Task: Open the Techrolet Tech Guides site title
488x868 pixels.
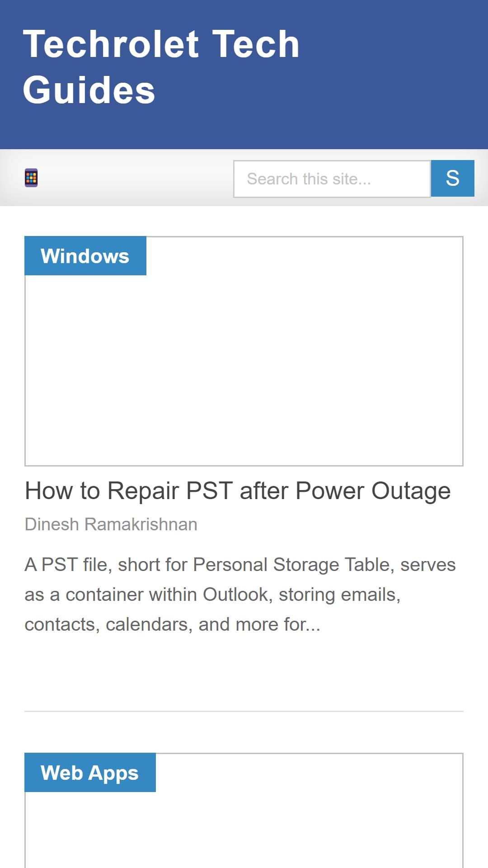Action: (x=161, y=66)
